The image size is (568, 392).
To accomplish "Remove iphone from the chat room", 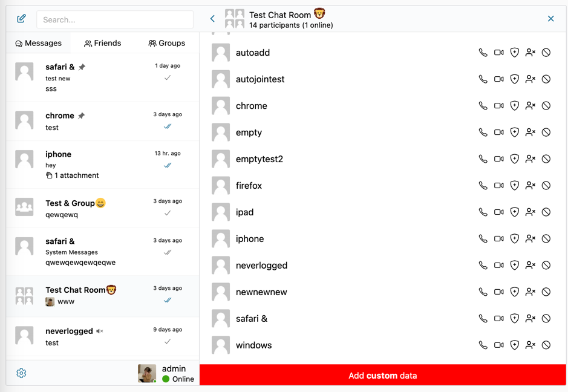I will pyautogui.click(x=530, y=238).
